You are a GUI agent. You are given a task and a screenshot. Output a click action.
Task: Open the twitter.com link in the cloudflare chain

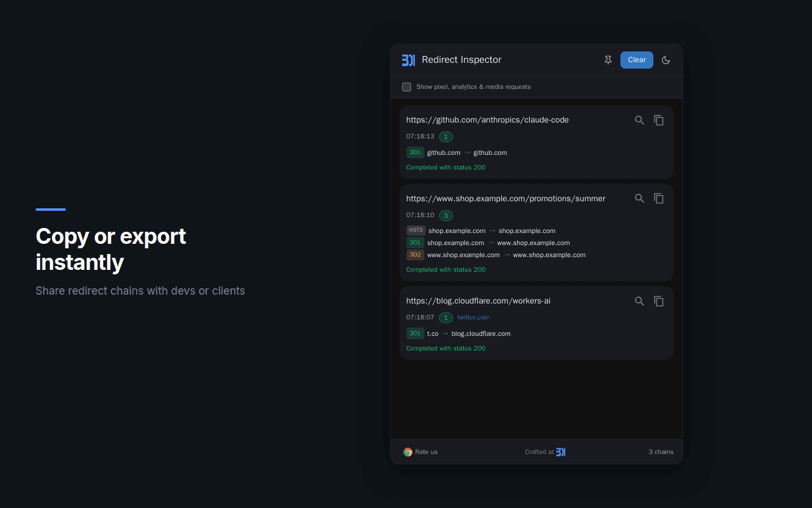[x=473, y=317]
